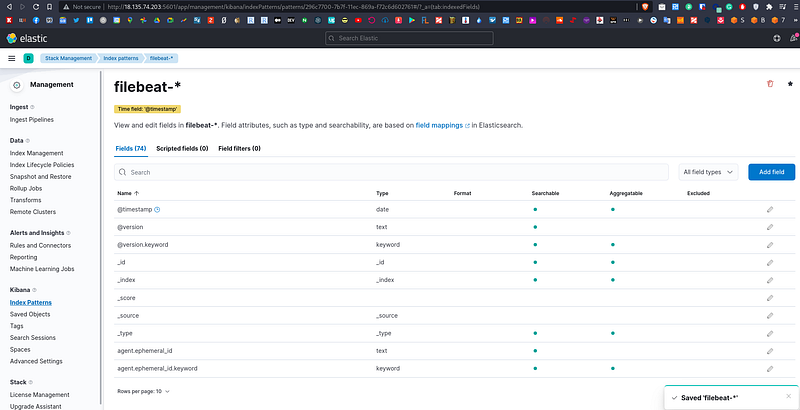Image resolution: width=800 pixels, height=410 pixels.
Task: Change Rows per page setting
Action: pyautogui.click(x=143, y=392)
